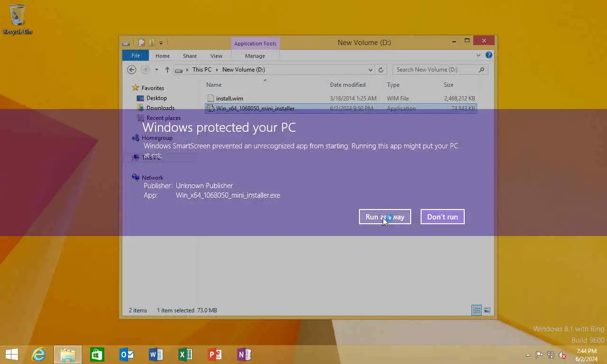Click the muted volume tray icon
This screenshot has height=364, width=607.
pyautogui.click(x=562, y=355)
